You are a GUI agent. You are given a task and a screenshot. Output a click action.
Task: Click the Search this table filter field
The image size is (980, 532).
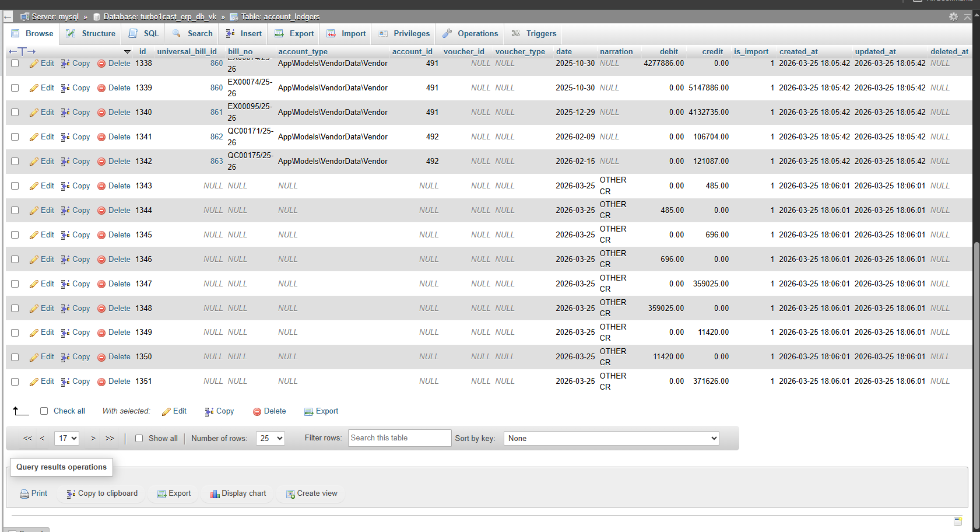tap(399, 438)
